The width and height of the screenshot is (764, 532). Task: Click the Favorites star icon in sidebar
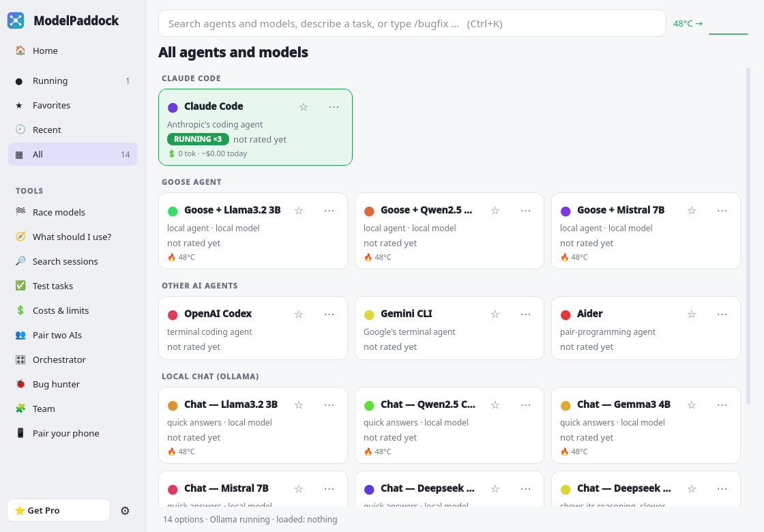(x=19, y=105)
